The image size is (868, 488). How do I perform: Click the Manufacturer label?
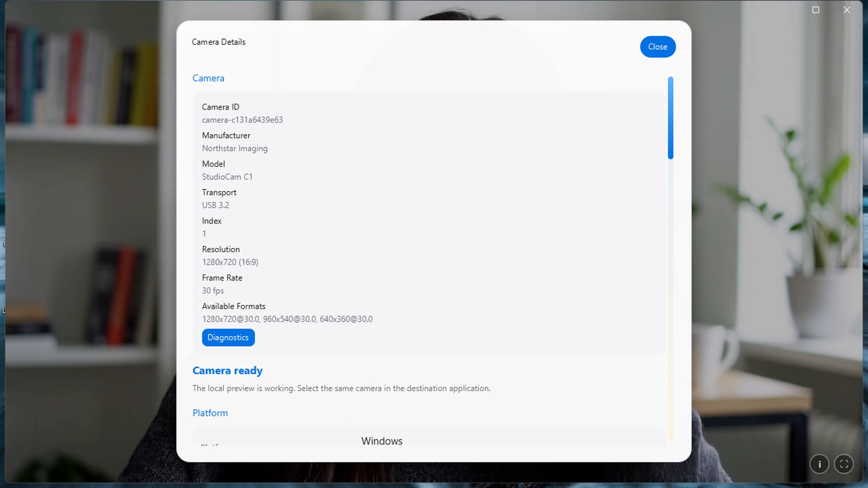coord(226,136)
